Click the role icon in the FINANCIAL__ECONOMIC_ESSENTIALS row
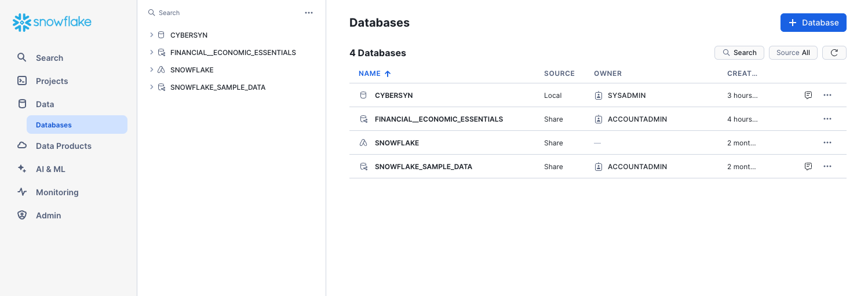 coord(599,119)
